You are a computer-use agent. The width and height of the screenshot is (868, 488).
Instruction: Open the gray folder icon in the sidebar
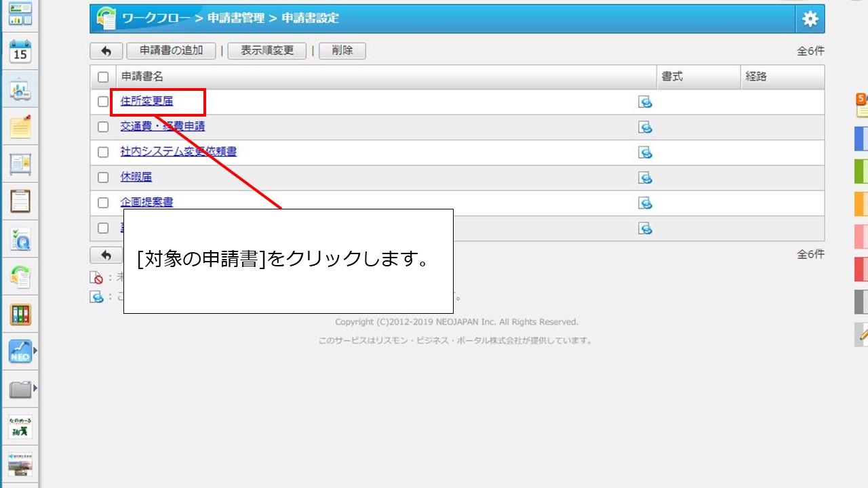20,389
